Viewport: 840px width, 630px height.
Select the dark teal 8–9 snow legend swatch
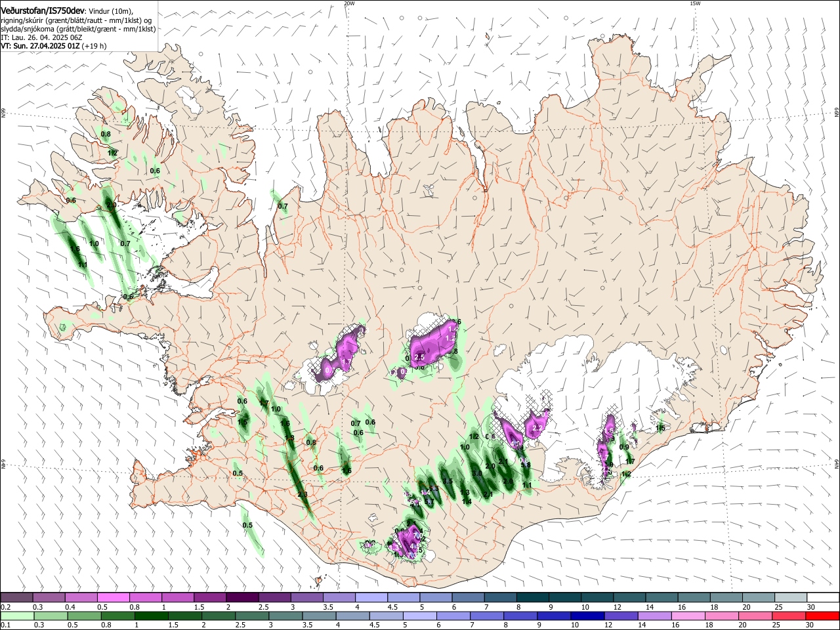pos(532,598)
